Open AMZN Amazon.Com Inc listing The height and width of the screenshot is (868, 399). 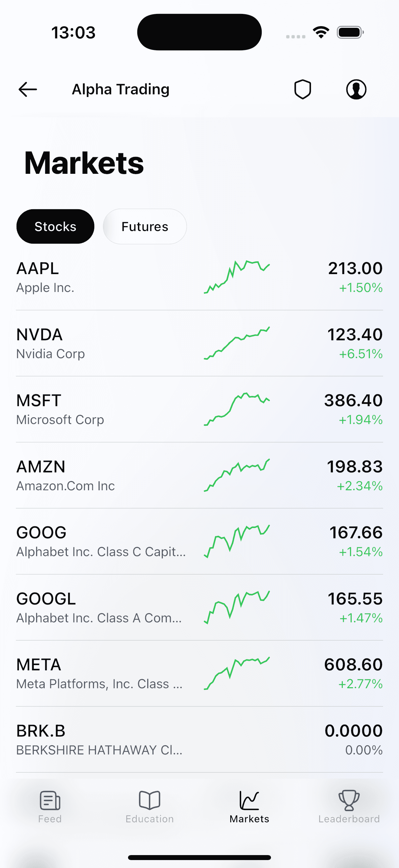point(199,475)
